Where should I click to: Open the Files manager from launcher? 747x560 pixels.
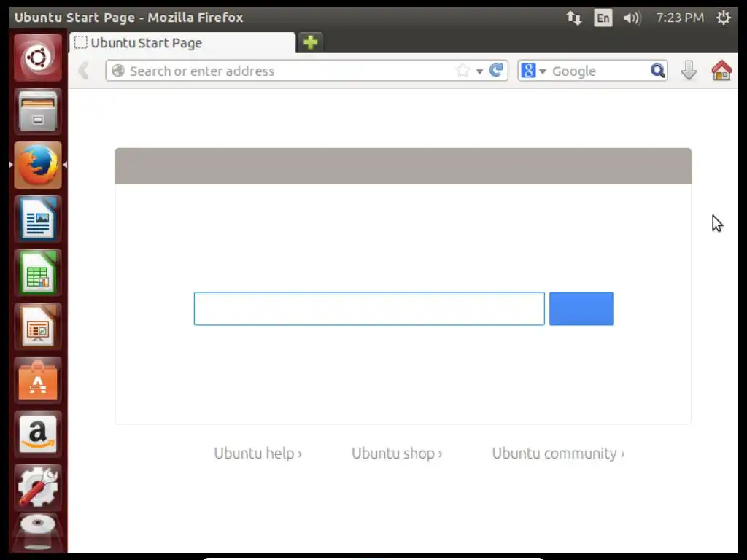pos(38,112)
